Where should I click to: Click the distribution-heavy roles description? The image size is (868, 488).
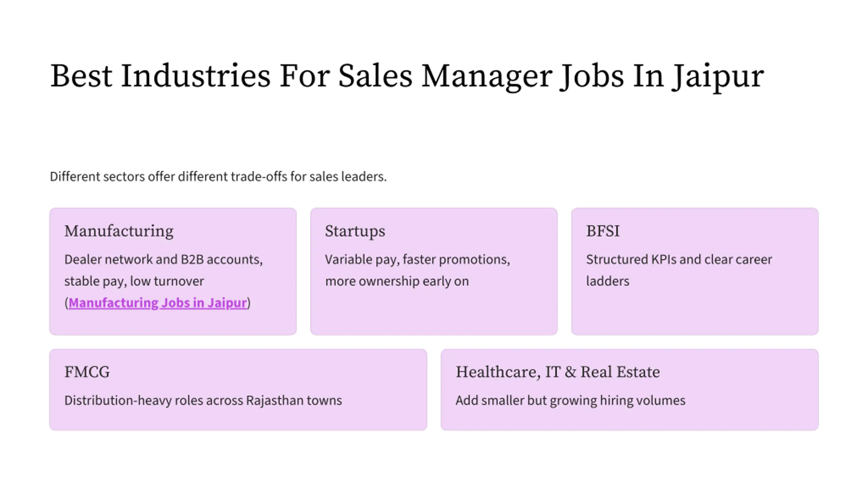[x=203, y=401]
